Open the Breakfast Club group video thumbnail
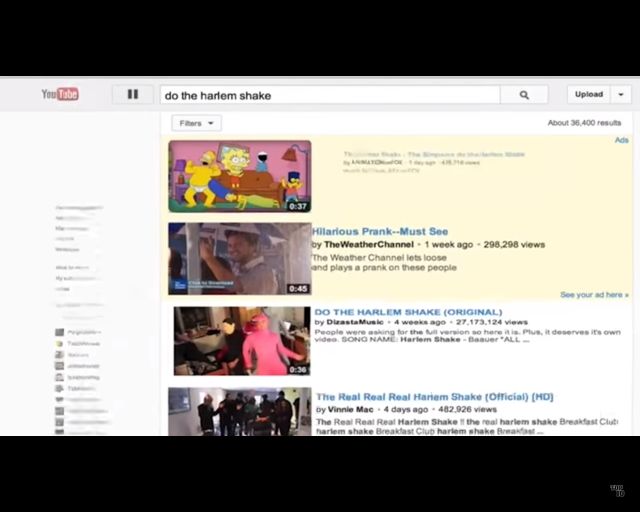 239,412
